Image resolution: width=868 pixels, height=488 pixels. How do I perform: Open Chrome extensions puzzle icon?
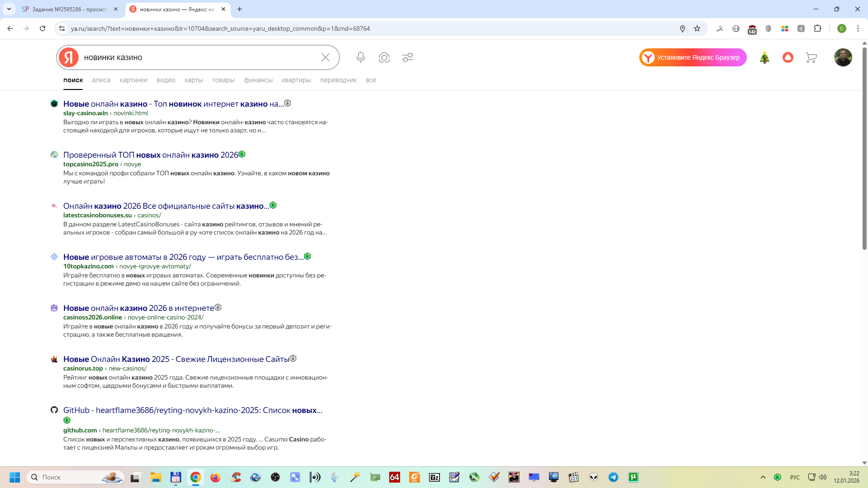pyautogui.click(x=817, y=28)
